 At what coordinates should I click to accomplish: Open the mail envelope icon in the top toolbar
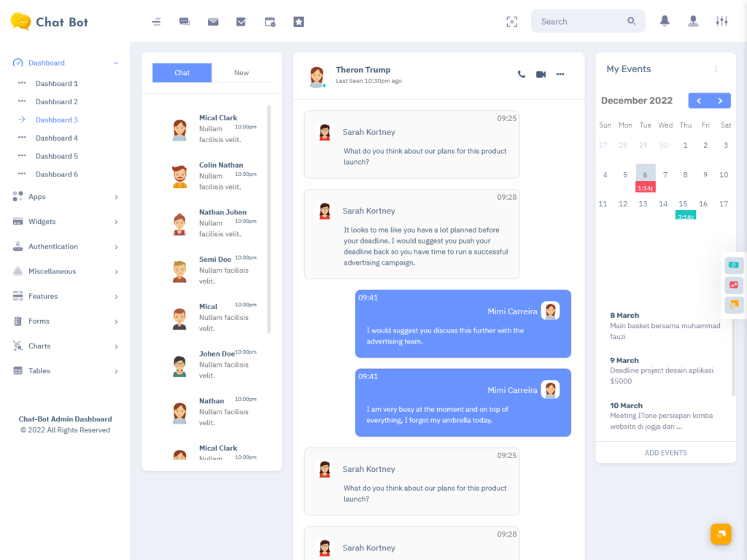[213, 22]
